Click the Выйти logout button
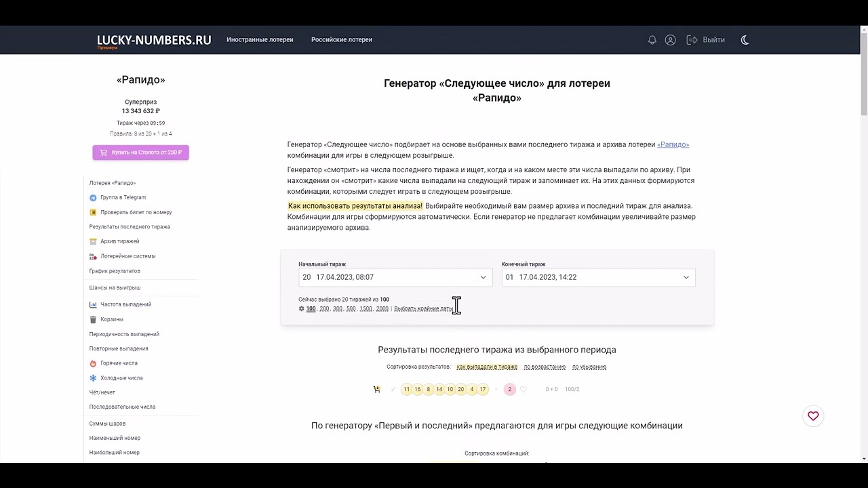 706,40
